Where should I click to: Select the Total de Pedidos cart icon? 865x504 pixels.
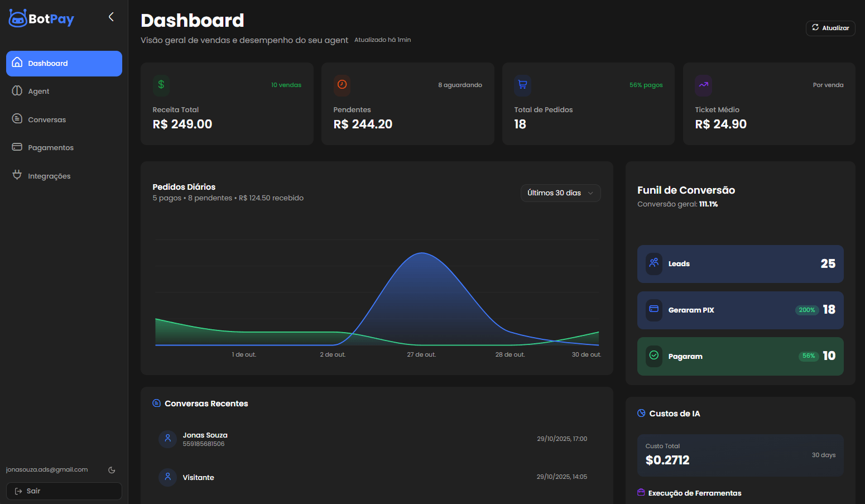pyautogui.click(x=522, y=85)
